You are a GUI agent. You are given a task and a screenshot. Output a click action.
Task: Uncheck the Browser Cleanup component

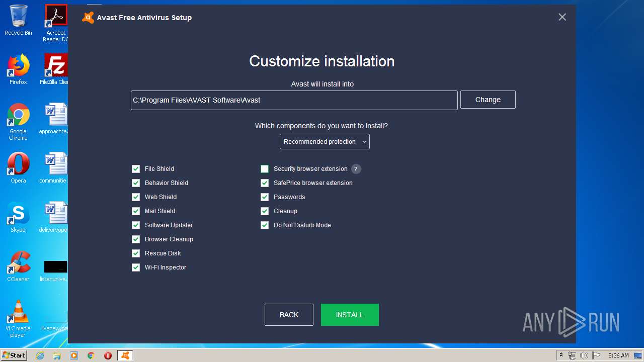(x=136, y=239)
